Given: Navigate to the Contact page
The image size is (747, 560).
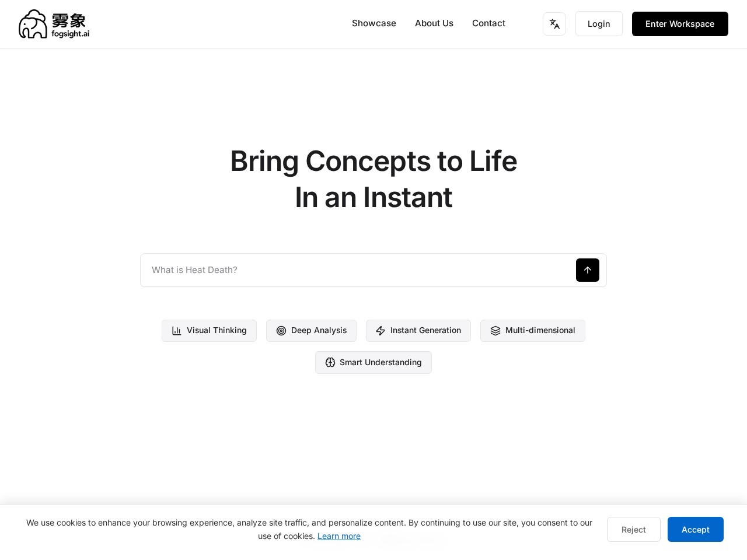Looking at the screenshot, I should (x=488, y=23).
